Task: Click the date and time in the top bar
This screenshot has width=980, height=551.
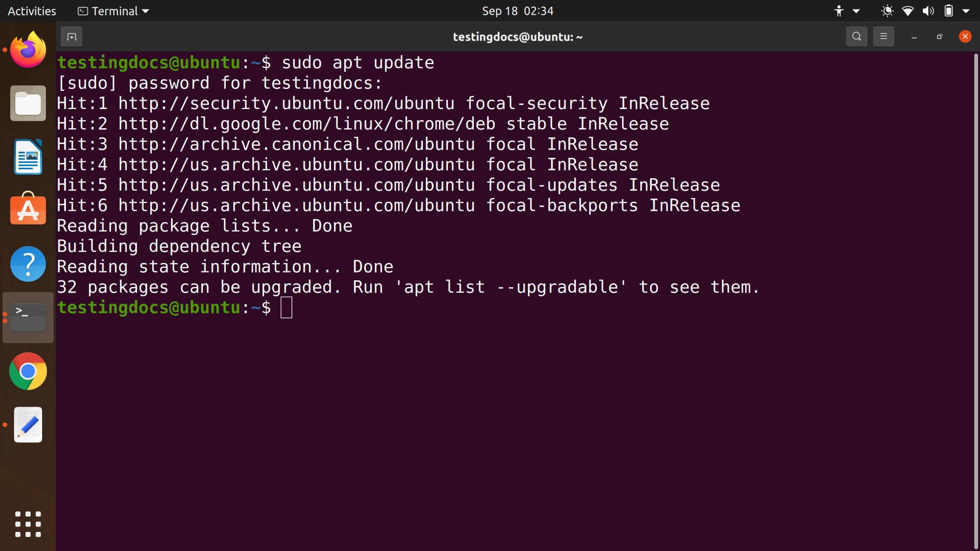Action: tap(517, 11)
